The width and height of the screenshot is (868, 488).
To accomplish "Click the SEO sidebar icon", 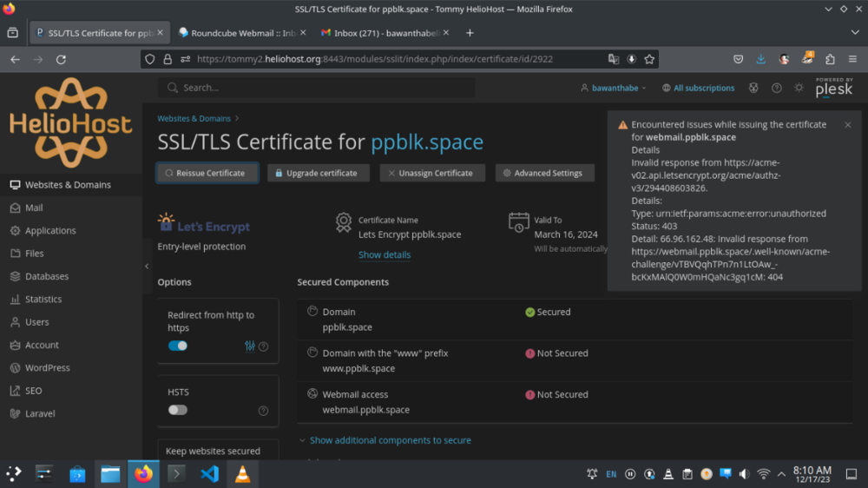I will coord(15,391).
